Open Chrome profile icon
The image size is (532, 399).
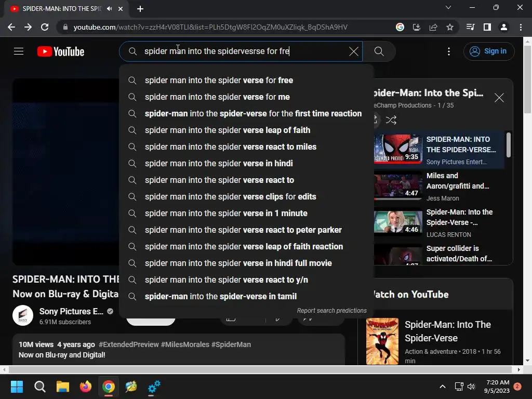[503, 27]
